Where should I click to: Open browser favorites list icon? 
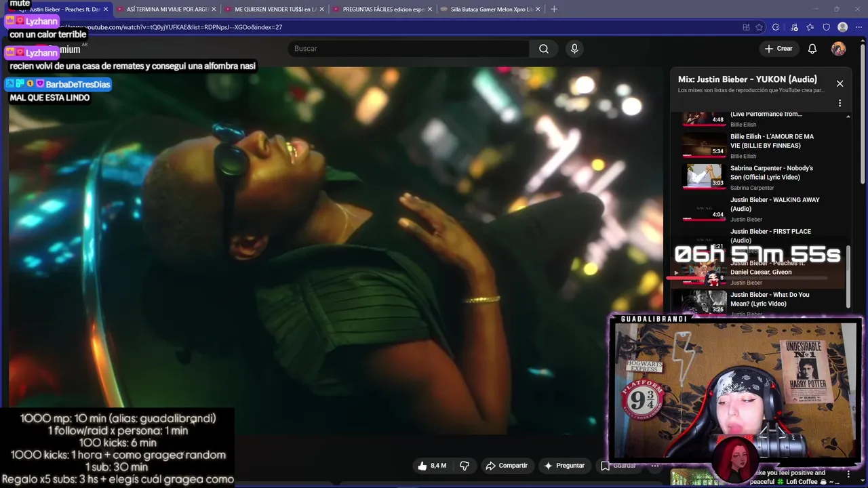point(810,27)
